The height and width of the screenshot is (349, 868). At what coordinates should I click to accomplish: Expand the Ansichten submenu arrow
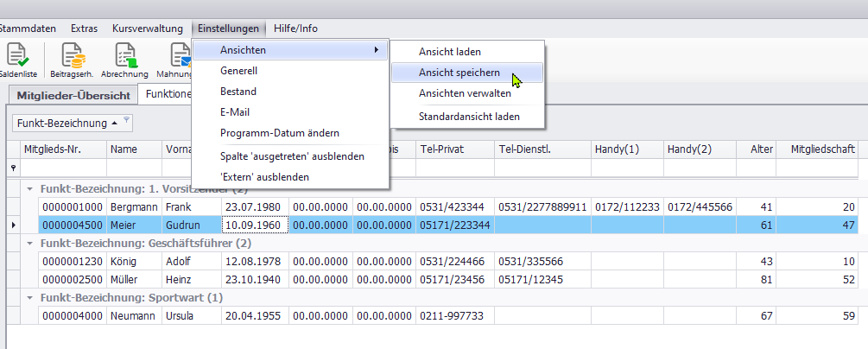pos(376,50)
